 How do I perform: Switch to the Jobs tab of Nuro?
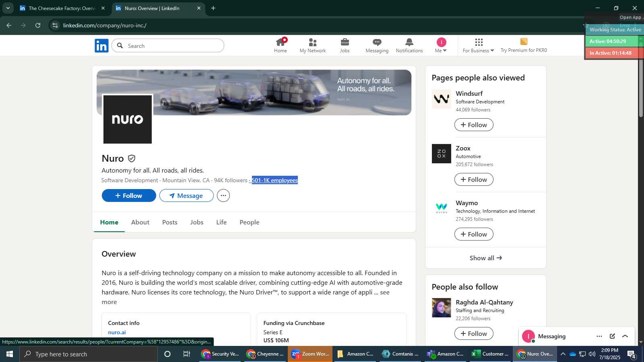197,222
